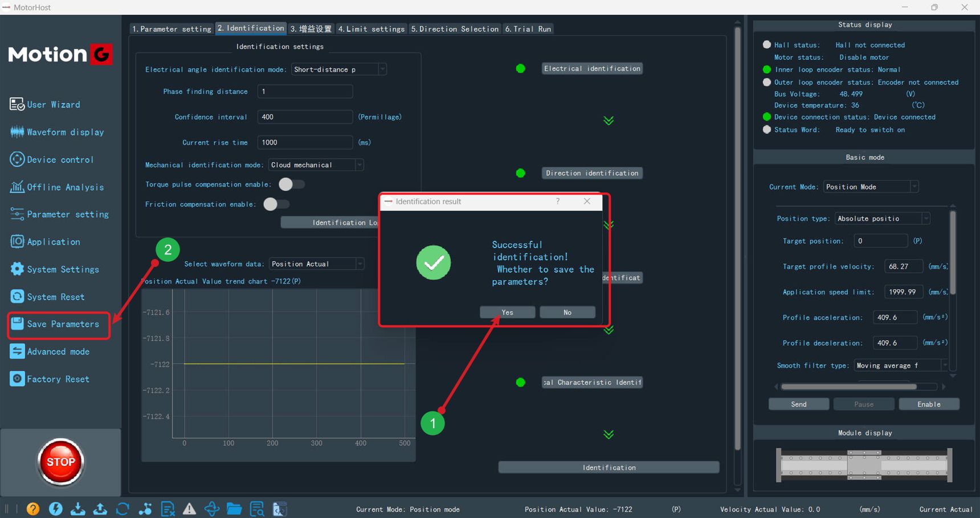This screenshot has width=980, height=518.
Task: Click Direction identification button
Action: [x=592, y=173]
